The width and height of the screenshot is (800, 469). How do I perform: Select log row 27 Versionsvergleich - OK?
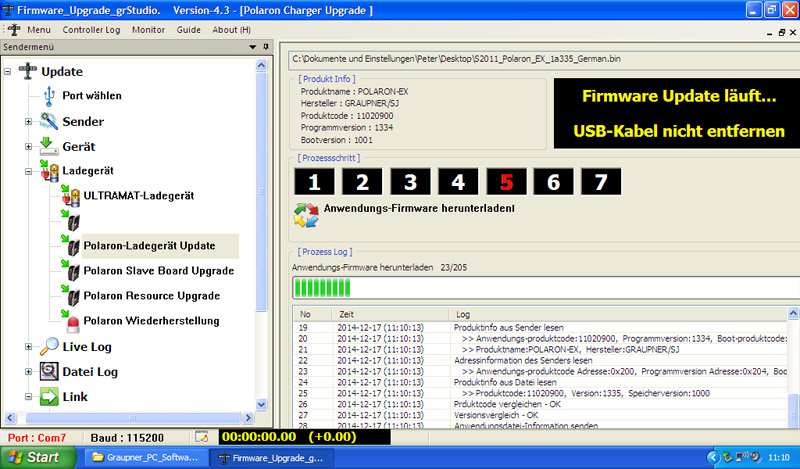coord(540,415)
